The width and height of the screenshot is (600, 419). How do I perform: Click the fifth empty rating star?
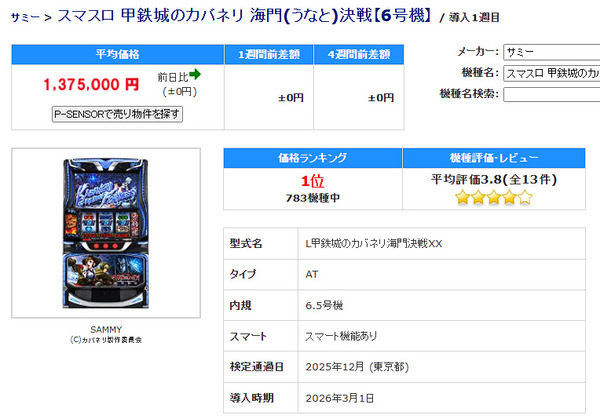tap(525, 197)
